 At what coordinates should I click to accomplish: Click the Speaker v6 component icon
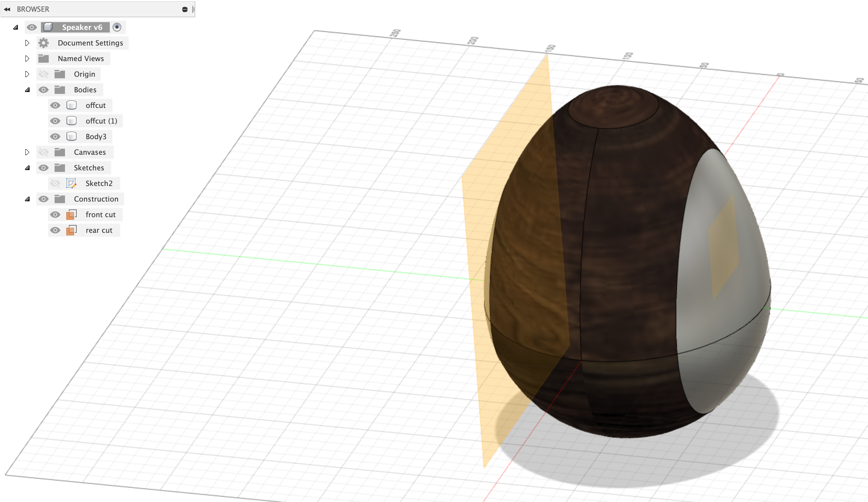coord(49,27)
